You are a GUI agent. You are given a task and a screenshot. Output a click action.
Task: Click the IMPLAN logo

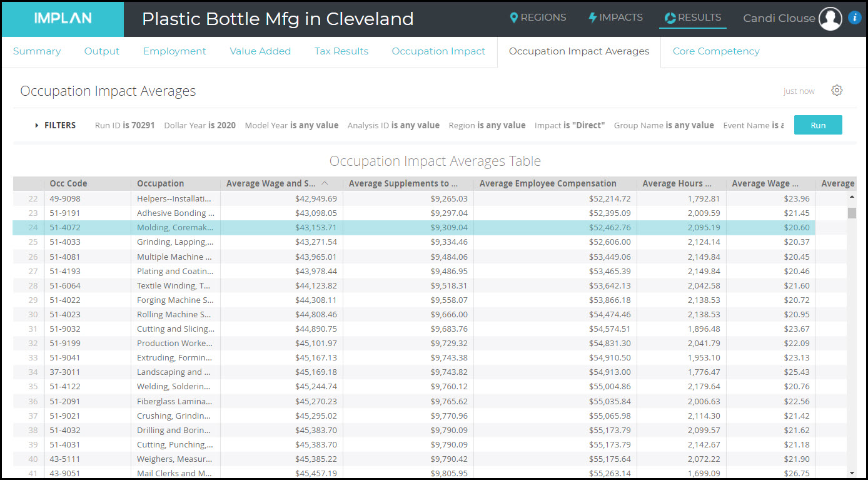coord(63,19)
